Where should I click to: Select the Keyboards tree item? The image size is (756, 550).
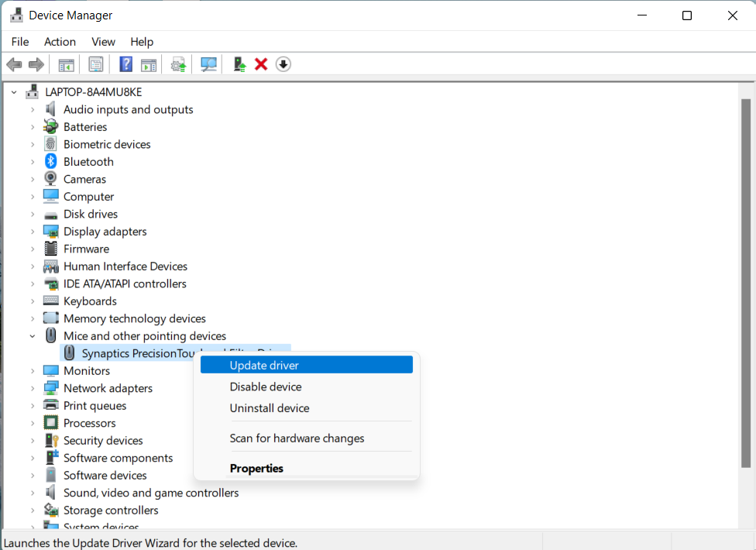click(x=90, y=301)
